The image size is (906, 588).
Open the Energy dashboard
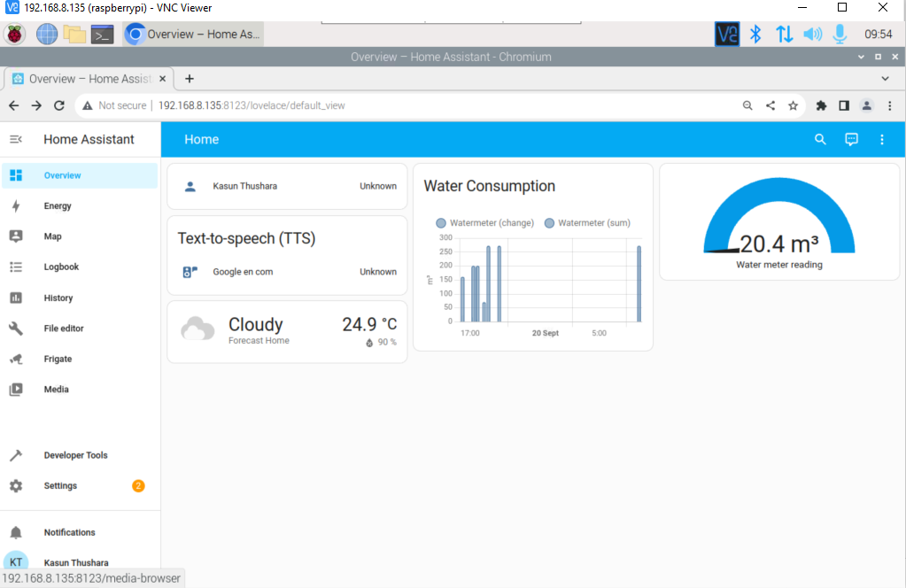(58, 206)
